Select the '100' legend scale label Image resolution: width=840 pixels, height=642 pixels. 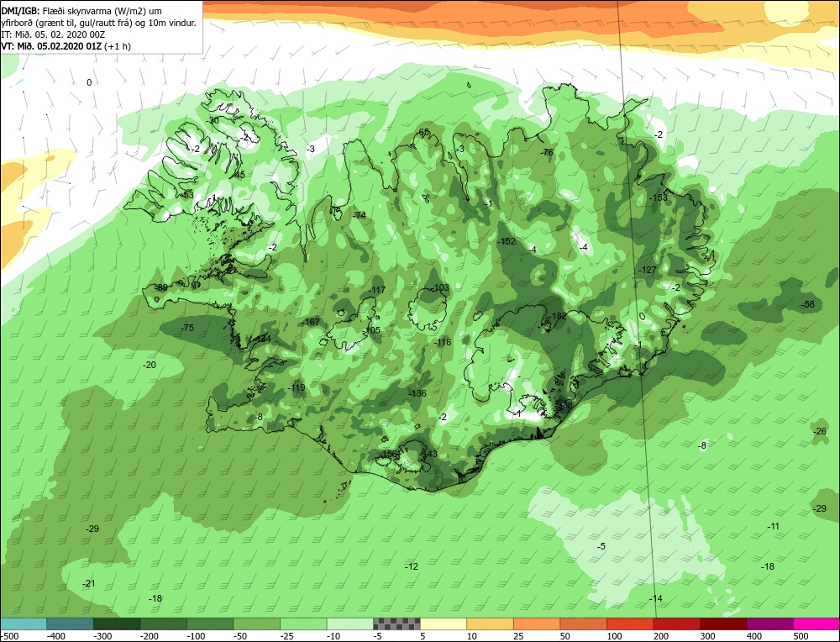coord(615,636)
